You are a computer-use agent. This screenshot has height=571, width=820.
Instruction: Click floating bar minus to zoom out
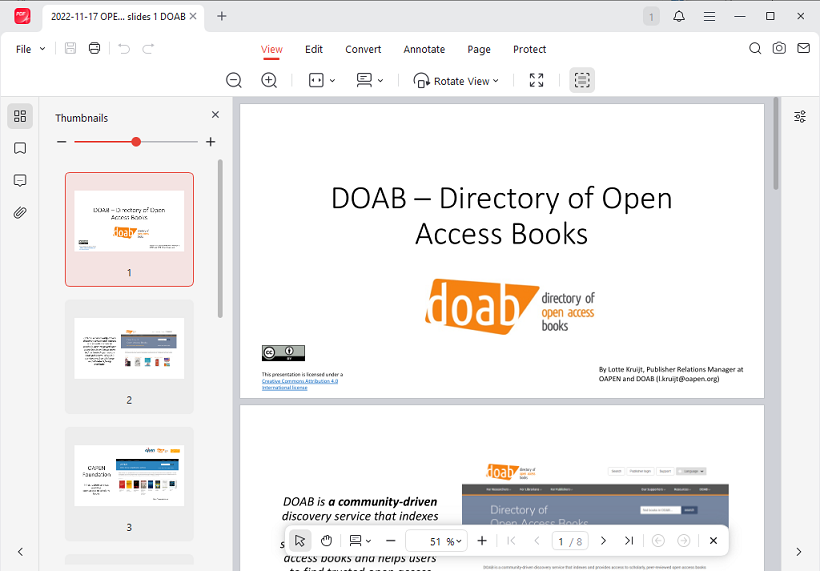coord(391,541)
